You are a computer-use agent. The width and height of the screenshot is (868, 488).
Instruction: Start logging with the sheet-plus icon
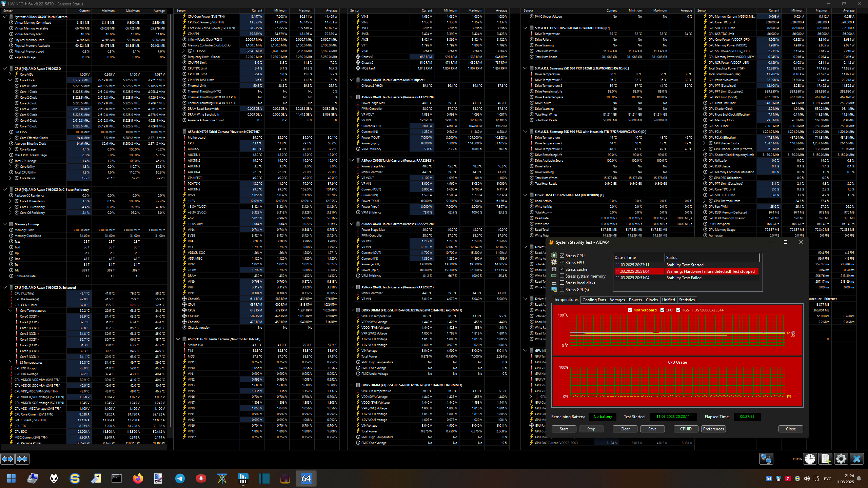click(x=825, y=459)
